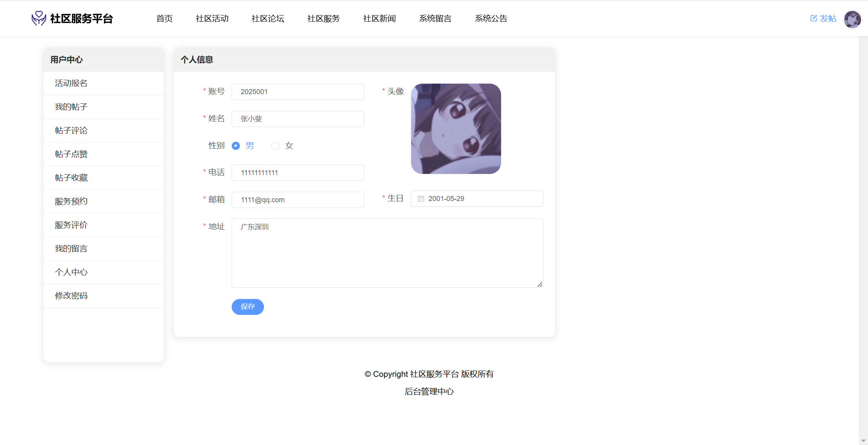Viewport: 868px width, 445px height.
Task: Click the platform heart logo icon
Action: coord(39,18)
